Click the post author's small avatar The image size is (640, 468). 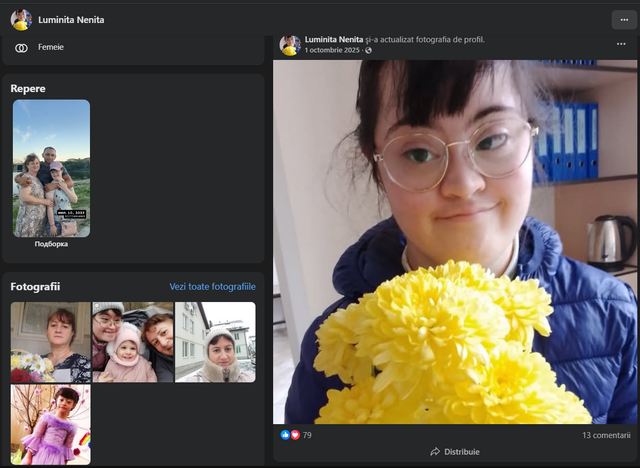(290, 45)
